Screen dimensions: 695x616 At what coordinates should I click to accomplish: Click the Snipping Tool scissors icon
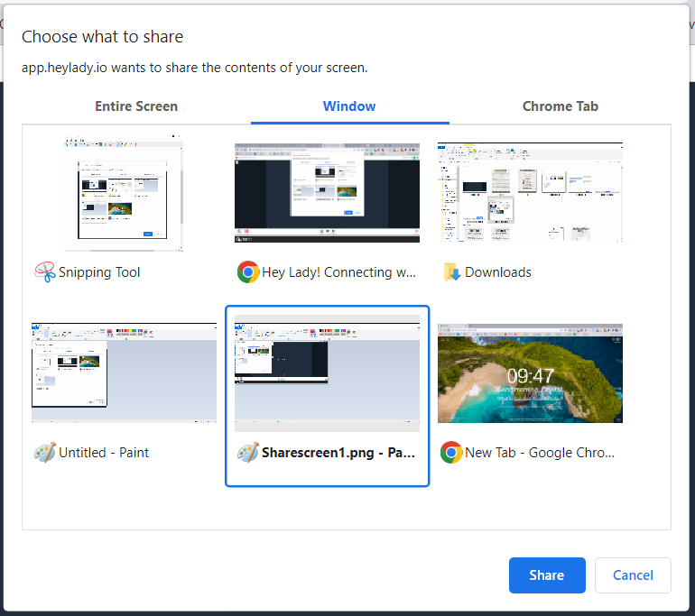[44, 271]
